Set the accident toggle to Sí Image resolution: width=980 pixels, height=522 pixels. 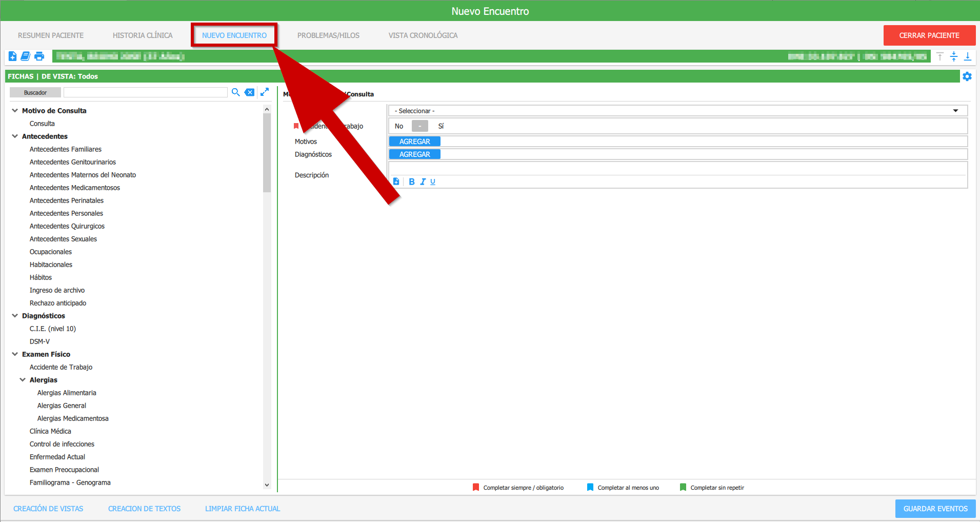(441, 126)
